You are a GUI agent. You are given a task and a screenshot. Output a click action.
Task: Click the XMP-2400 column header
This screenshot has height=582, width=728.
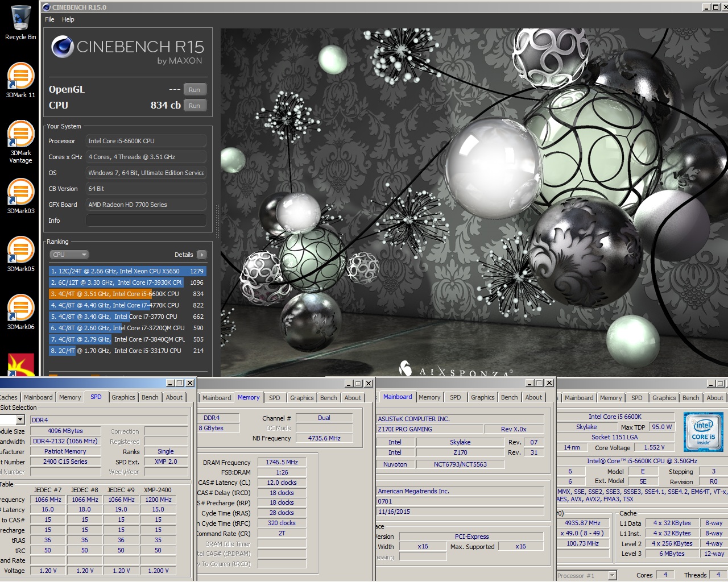(x=158, y=490)
